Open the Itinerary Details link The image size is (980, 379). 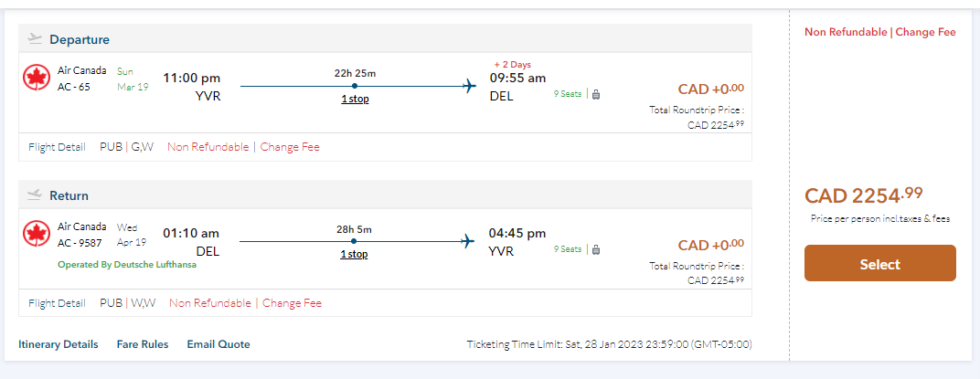click(x=59, y=344)
